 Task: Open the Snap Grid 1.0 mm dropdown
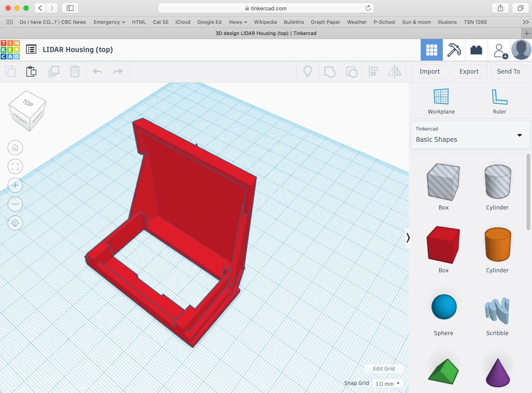pyautogui.click(x=387, y=384)
